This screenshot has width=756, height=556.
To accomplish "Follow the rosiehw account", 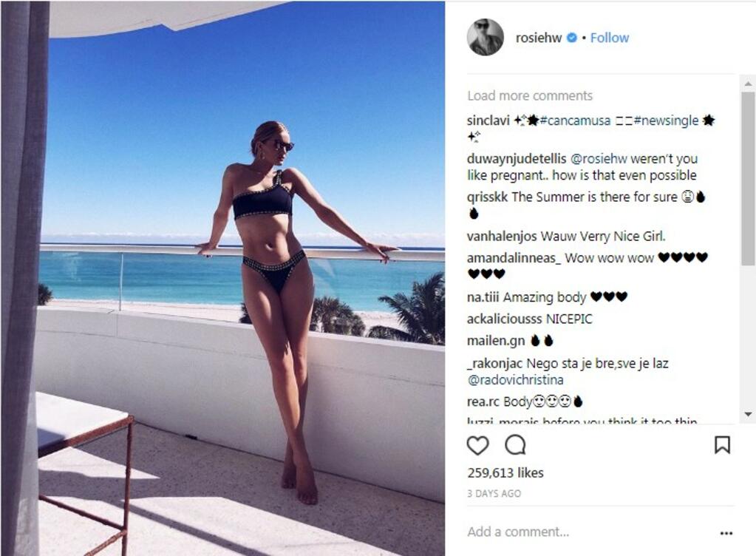I will [610, 38].
